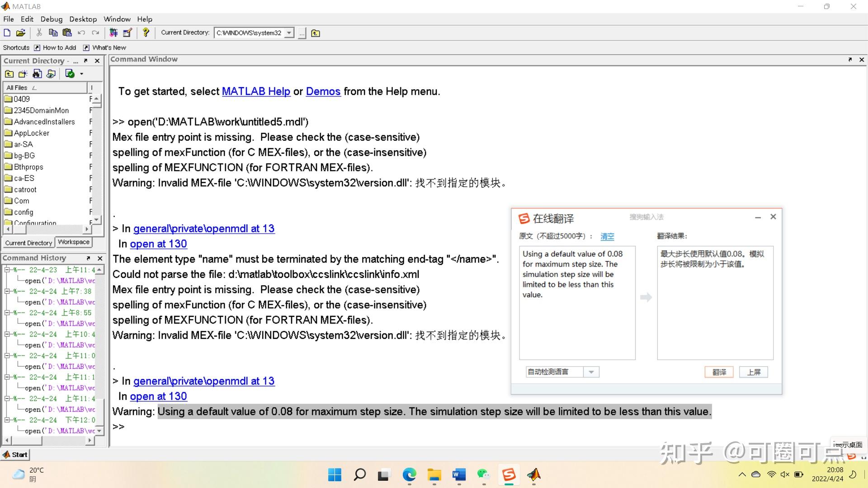Click the Command History vertical scrollbar down arrow
The image size is (868, 488).
(99, 431)
